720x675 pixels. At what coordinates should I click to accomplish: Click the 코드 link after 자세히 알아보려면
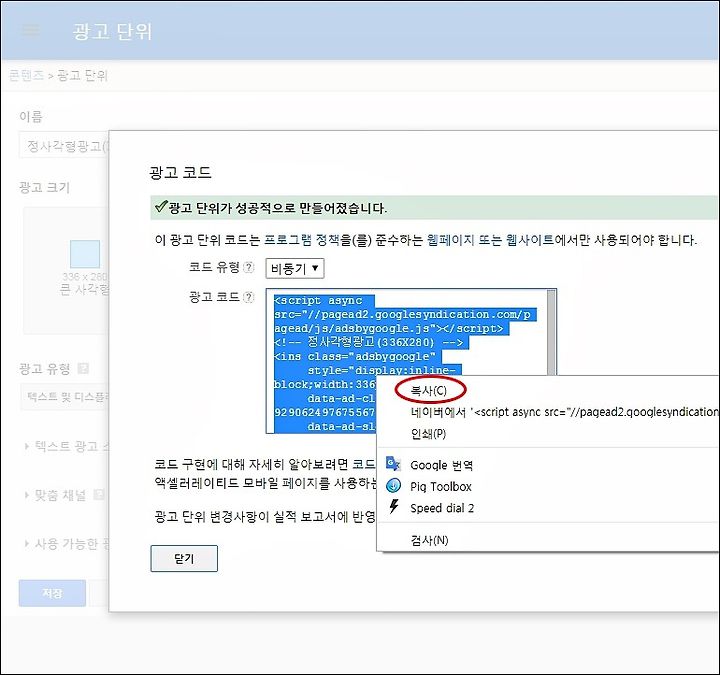pyautogui.click(x=363, y=464)
